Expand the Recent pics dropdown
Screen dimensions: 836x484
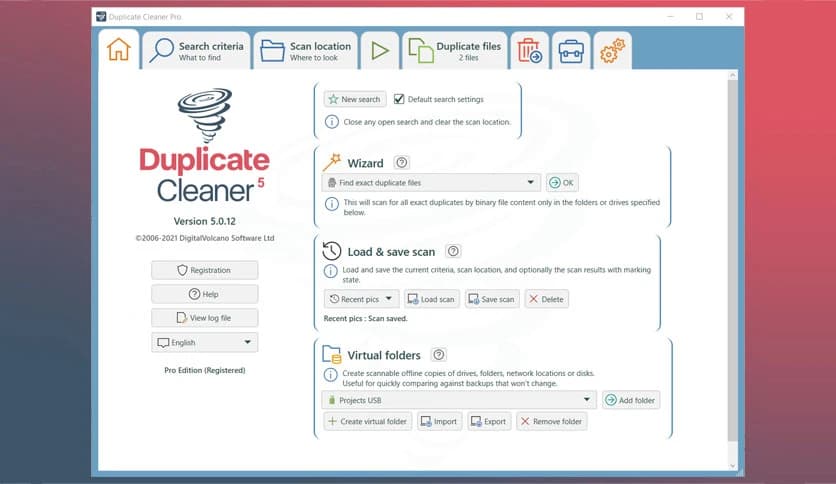[x=361, y=299]
